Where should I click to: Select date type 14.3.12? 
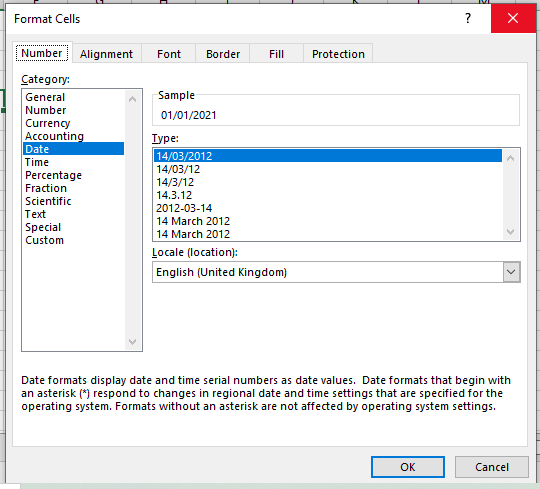328,195
